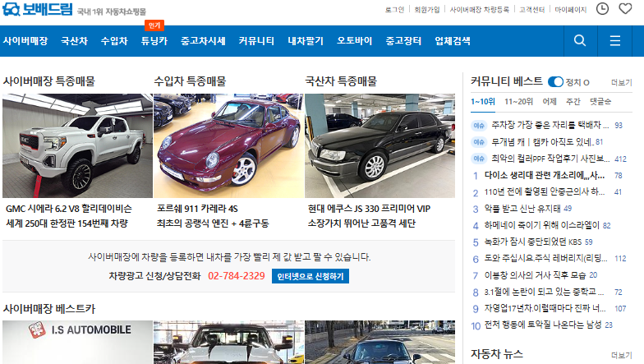Open the hamburger full menu icon
This screenshot has width=644, height=364.
[614, 41]
